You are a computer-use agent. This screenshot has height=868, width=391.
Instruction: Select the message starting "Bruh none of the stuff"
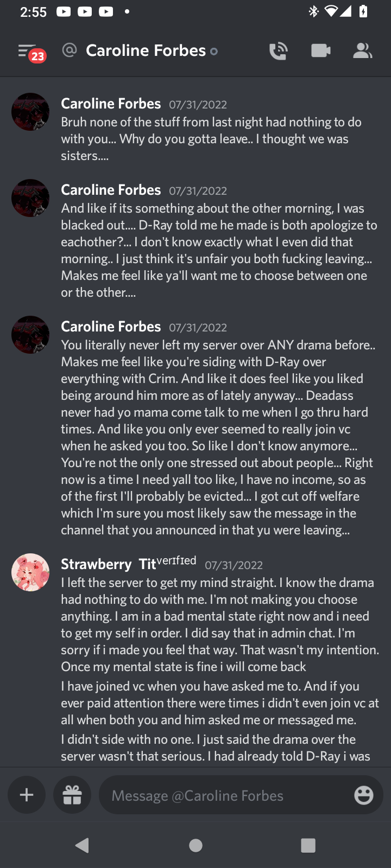click(212, 139)
